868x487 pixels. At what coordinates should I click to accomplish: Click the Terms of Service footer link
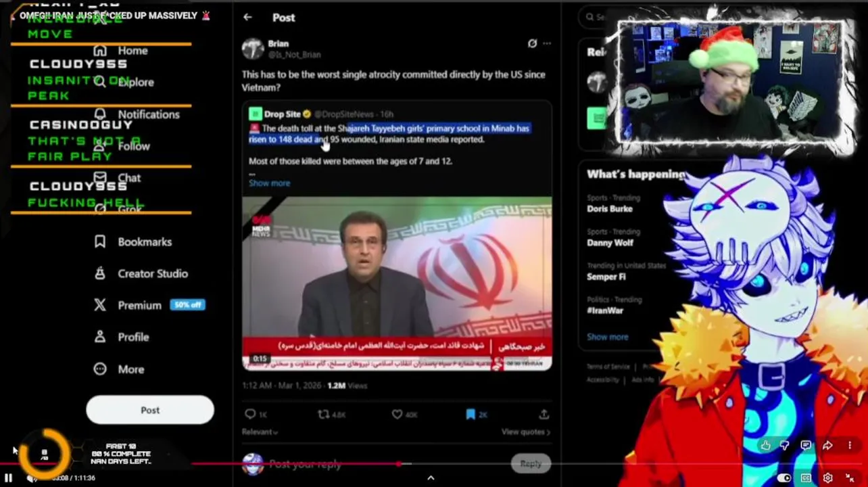[x=608, y=367]
